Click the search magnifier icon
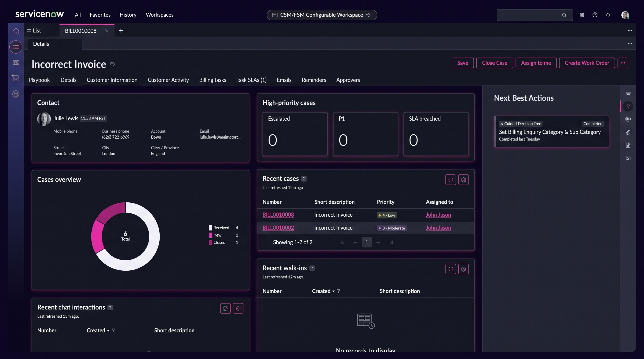 (x=564, y=15)
